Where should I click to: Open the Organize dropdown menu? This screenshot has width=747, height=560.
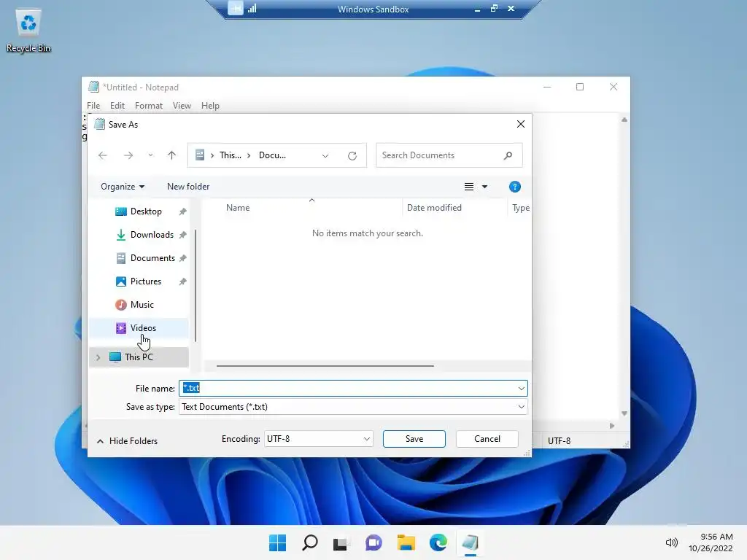(x=123, y=187)
